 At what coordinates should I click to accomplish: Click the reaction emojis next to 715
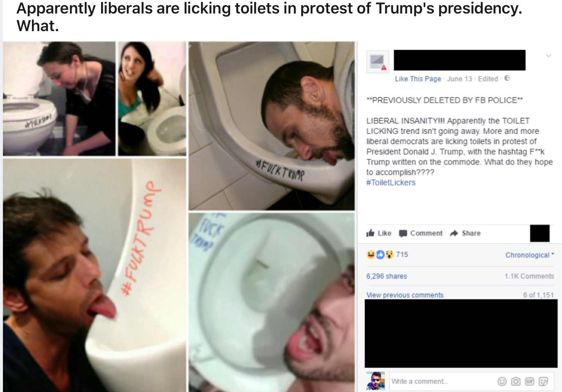(380, 255)
